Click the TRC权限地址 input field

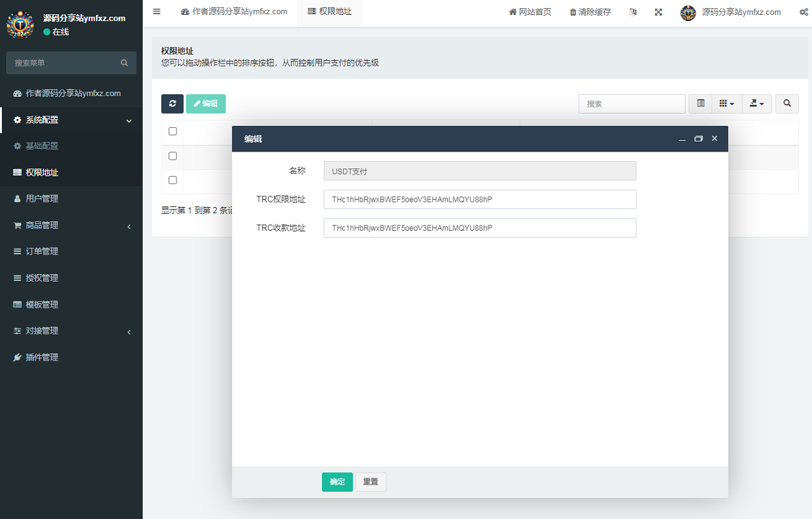(x=480, y=200)
